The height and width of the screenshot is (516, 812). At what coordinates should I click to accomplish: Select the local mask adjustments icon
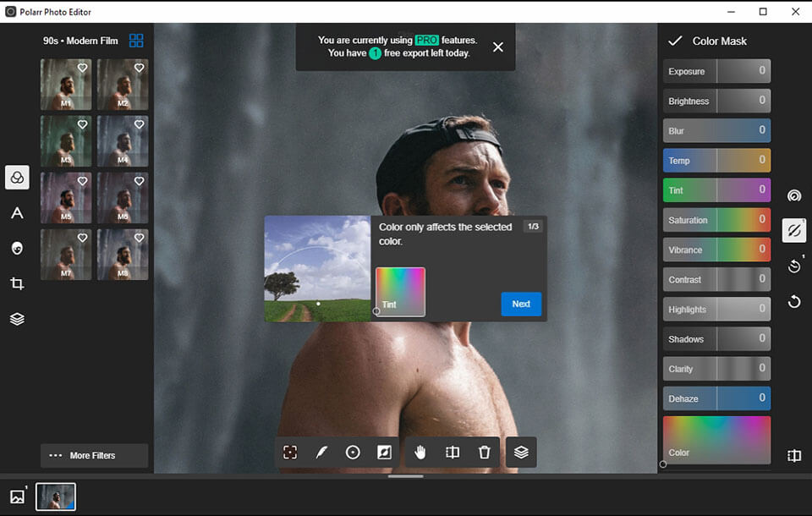(x=794, y=230)
